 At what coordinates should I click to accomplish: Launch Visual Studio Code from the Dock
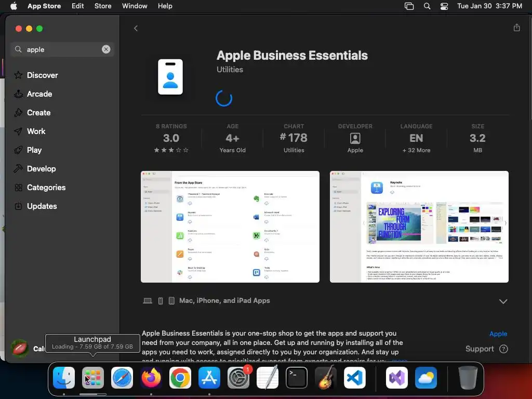354,378
